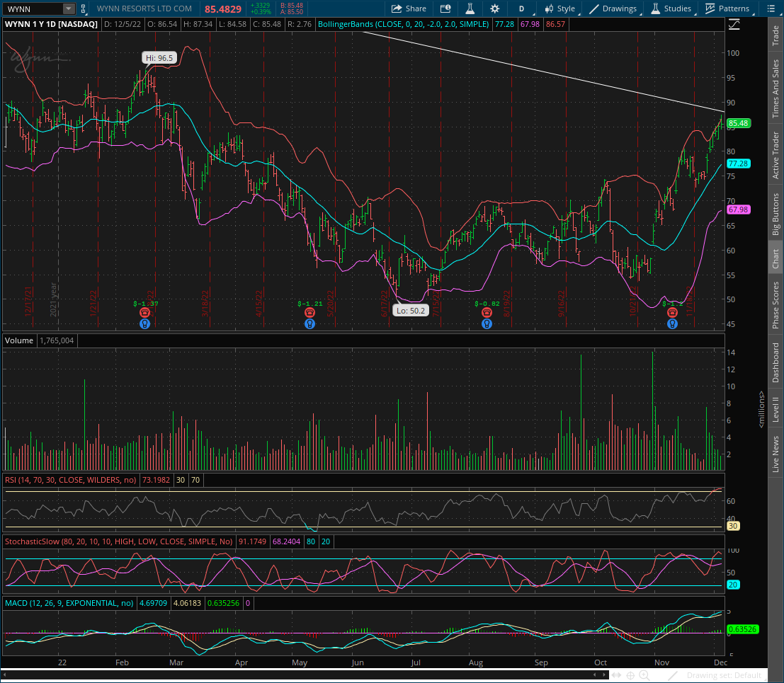Open the list menu icon at top right
This screenshot has width=784, height=683.
point(771,8)
